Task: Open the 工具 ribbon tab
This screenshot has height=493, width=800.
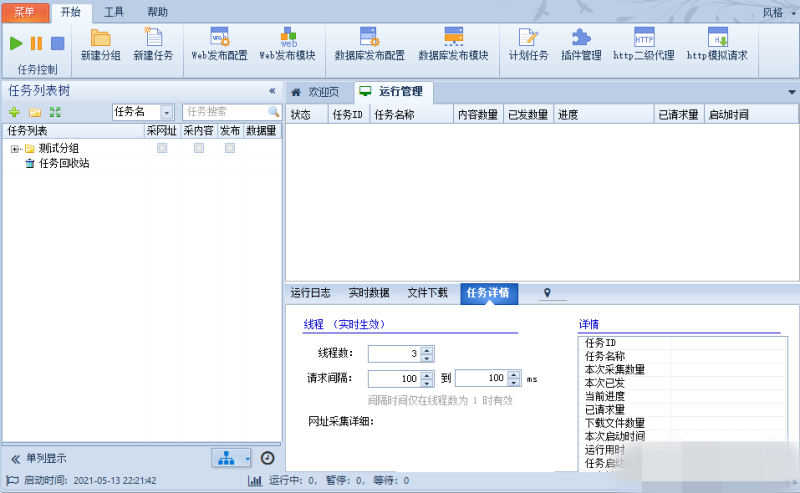Action: 114,12
